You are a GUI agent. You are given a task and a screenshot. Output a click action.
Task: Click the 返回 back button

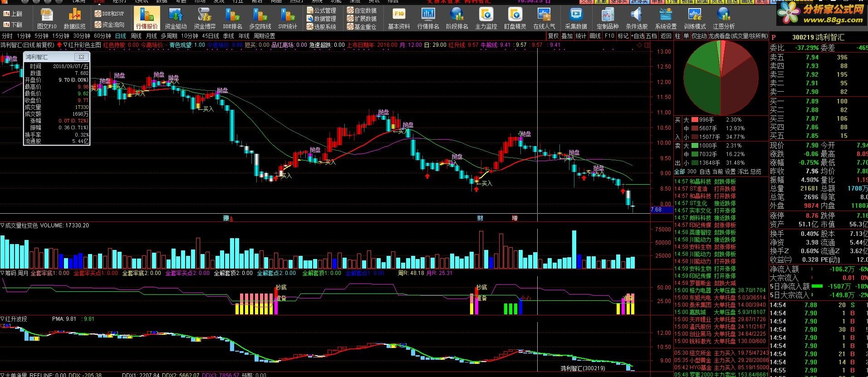point(666,36)
